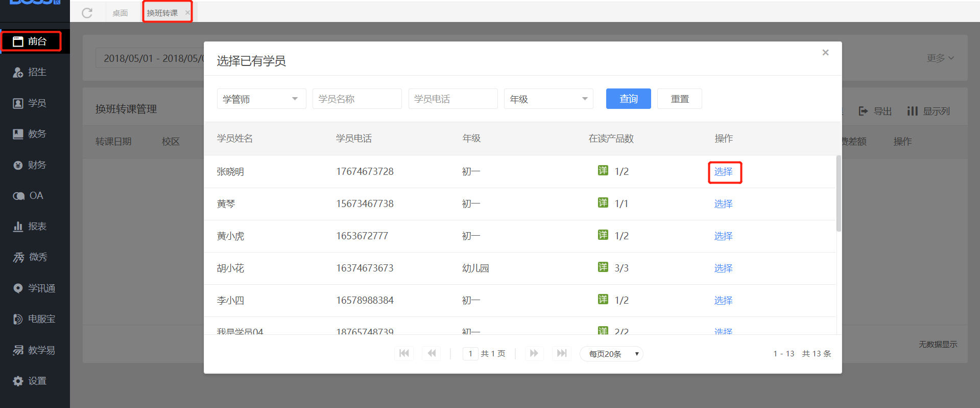Open the 年级 dropdown
Screen dimensions: 980x408
pyautogui.click(x=548, y=99)
